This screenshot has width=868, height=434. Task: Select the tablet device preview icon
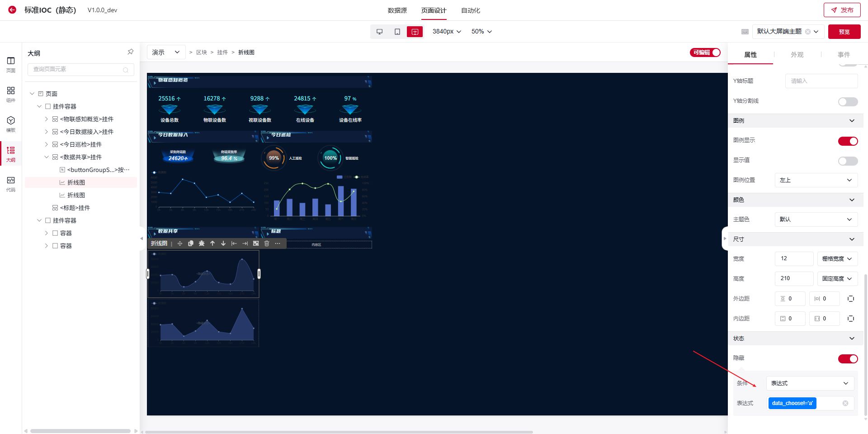click(397, 32)
